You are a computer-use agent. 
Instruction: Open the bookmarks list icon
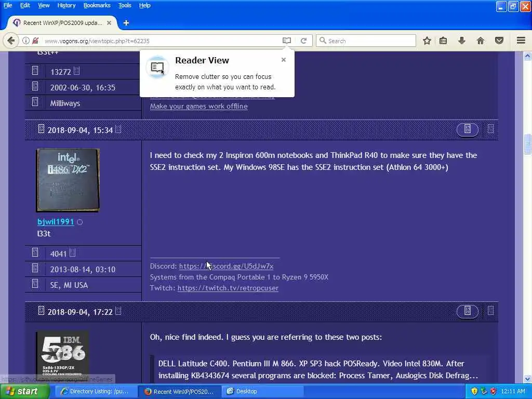(x=443, y=41)
